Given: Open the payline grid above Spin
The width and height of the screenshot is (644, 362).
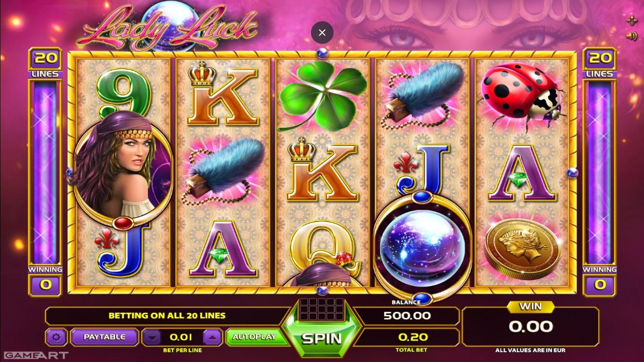Looking at the screenshot, I should [x=322, y=309].
